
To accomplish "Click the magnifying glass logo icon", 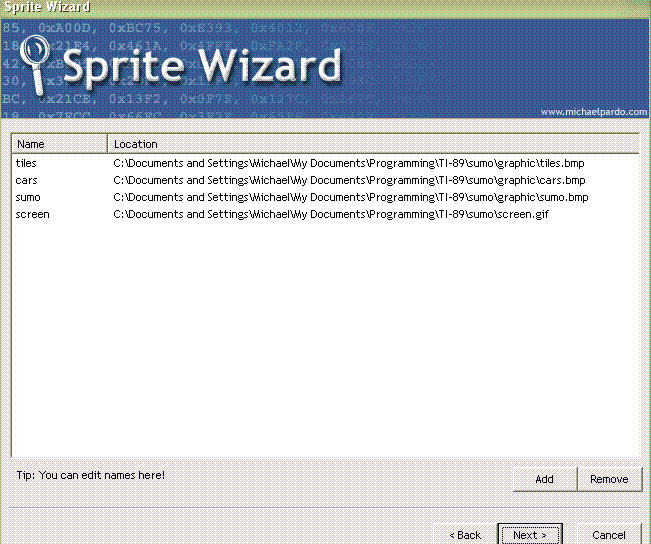I will 35,64.
